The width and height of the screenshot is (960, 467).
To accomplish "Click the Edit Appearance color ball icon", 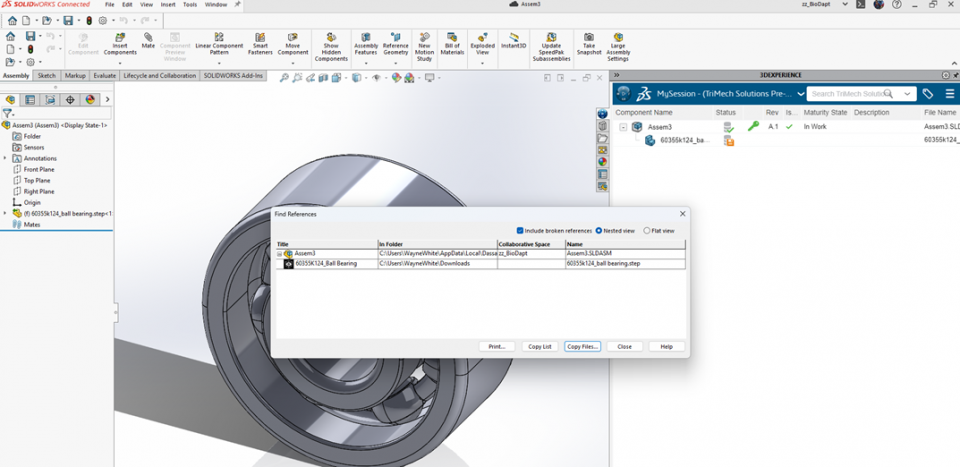I will click(396, 78).
